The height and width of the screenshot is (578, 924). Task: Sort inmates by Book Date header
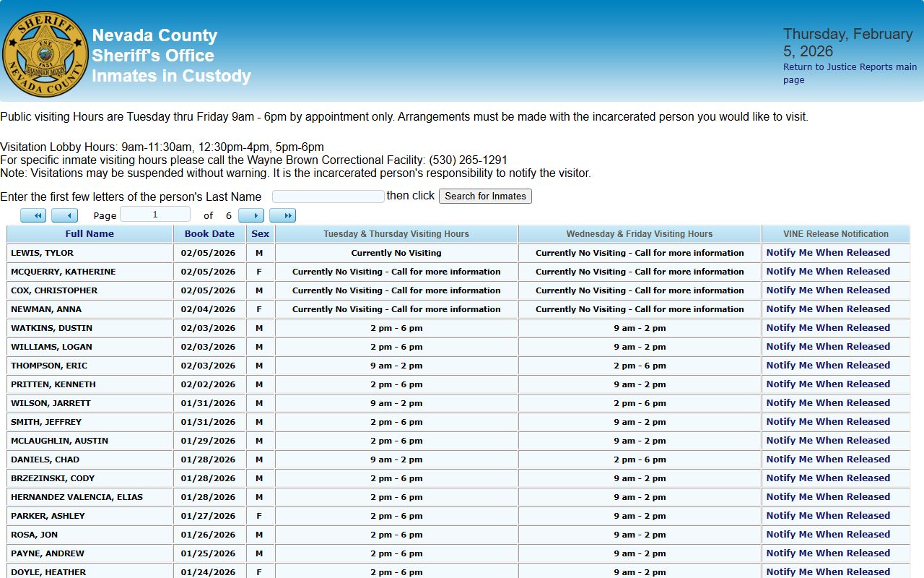coord(209,234)
